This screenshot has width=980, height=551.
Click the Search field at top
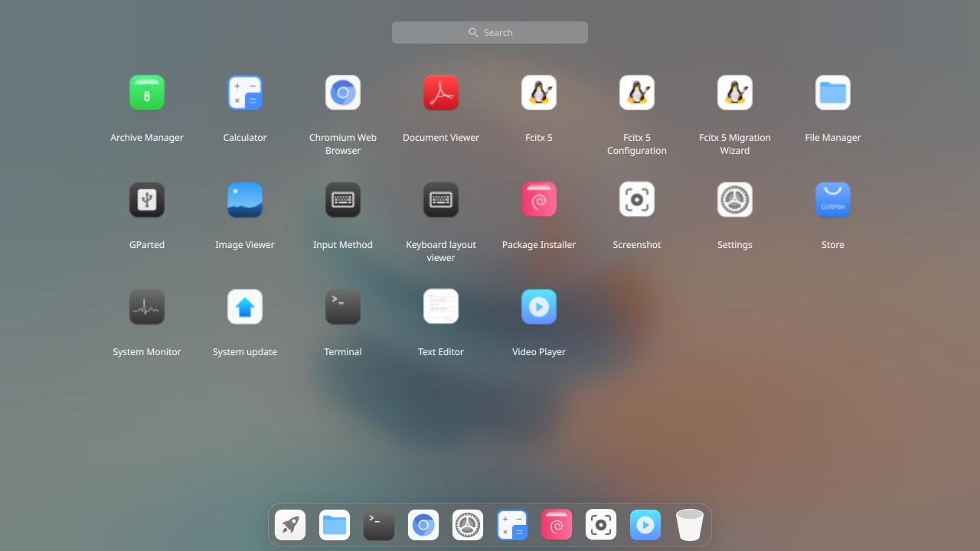point(490,32)
